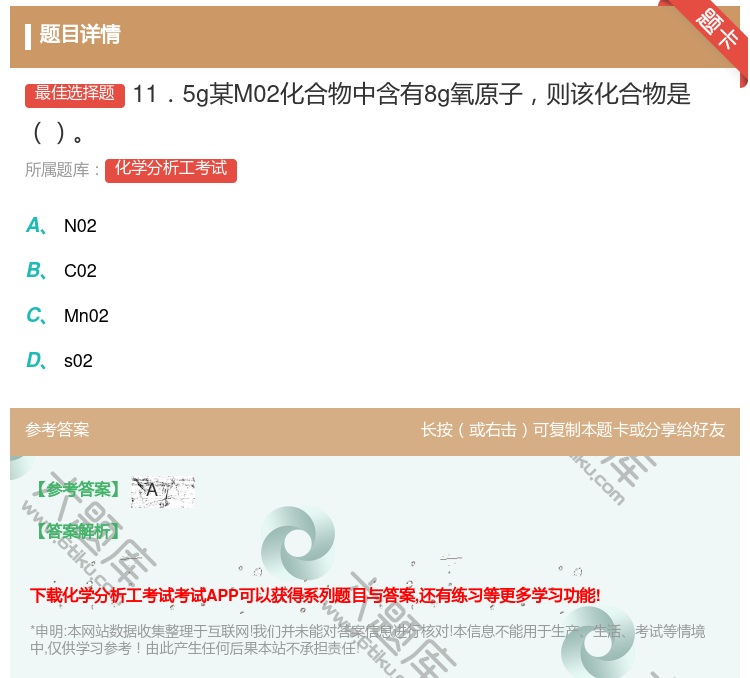This screenshot has height=678, width=750.
Task: Open the red 下载化学分析工考试APP promotion link
Action: (x=315, y=595)
